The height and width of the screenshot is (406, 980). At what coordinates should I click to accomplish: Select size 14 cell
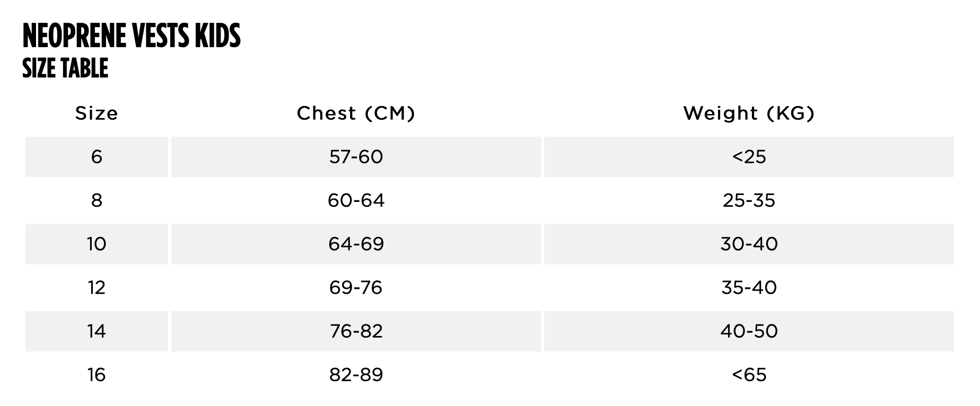click(x=97, y=331)
